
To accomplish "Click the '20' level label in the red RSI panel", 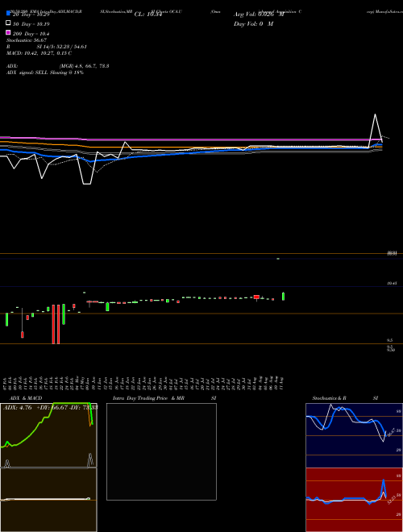I will 399,515.
